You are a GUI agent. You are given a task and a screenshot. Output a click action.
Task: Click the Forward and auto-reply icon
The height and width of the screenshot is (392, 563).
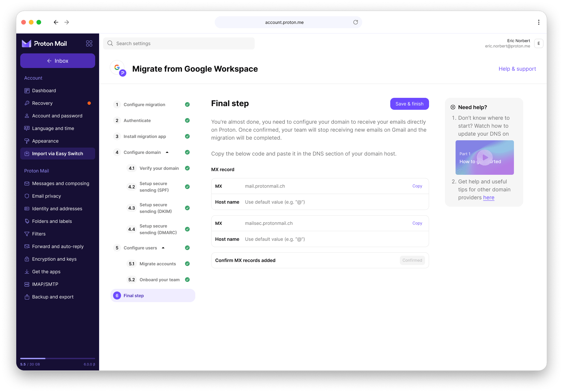coord(27,246)
